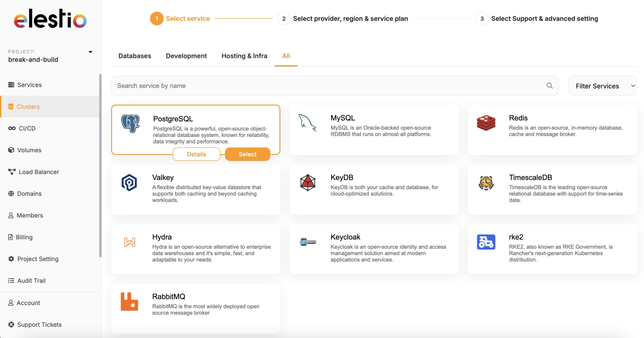This screenshot has width=644, height=338.
Task: Open PostgreSQL Details button
Action: point(196,154)
